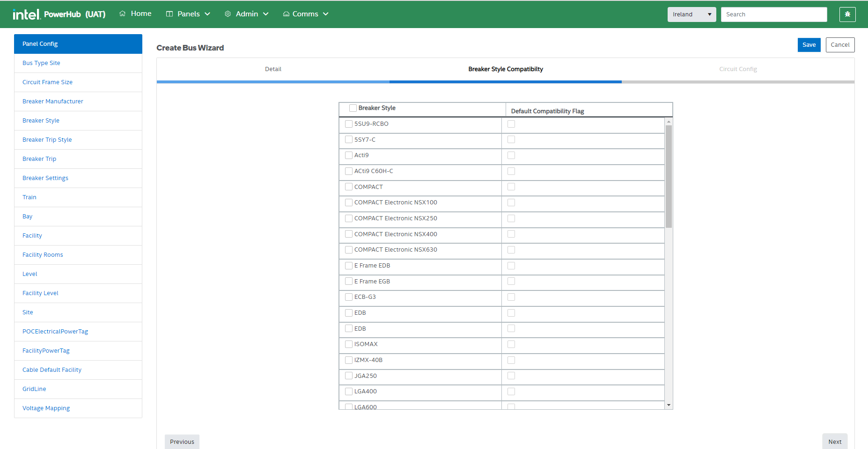
Task: Click the Home house icon
Action: point(123,14)
